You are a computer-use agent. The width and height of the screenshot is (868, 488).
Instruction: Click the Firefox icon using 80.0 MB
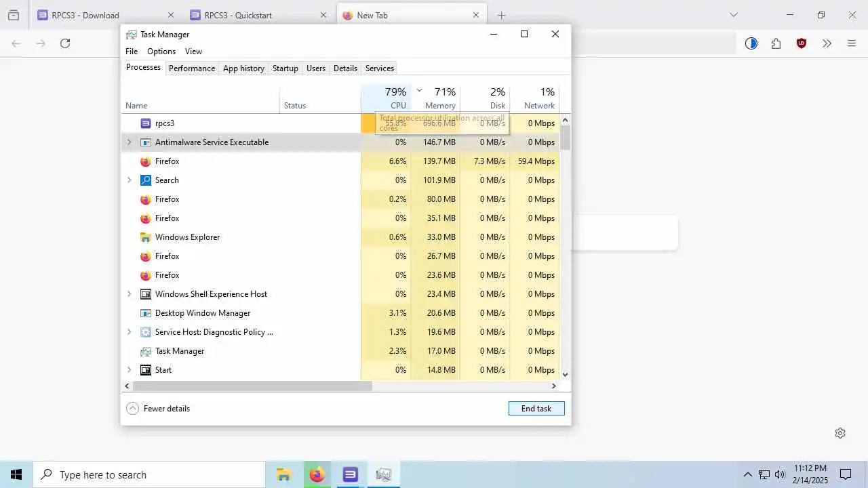pyautogui.click(x=145, y=199)
